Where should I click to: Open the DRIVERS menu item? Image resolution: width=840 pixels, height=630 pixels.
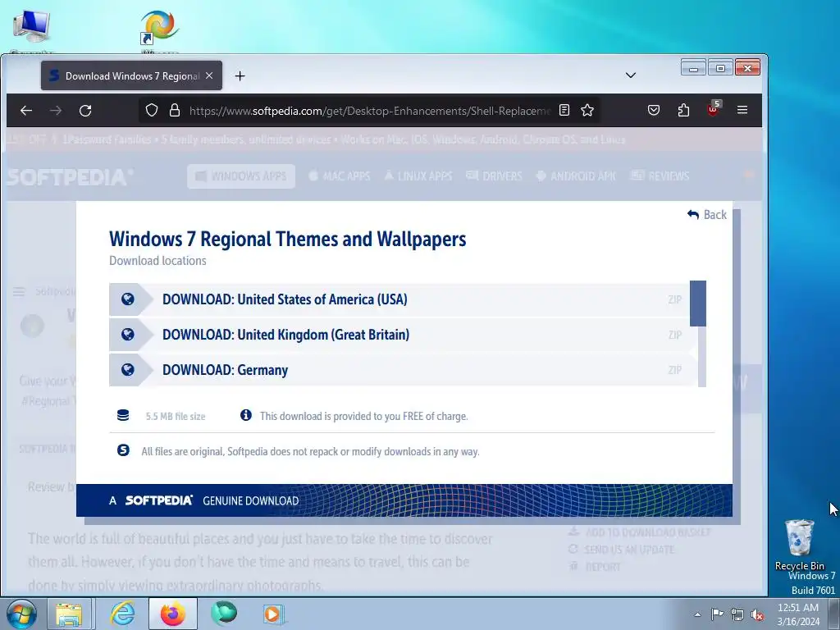point(494,176)
